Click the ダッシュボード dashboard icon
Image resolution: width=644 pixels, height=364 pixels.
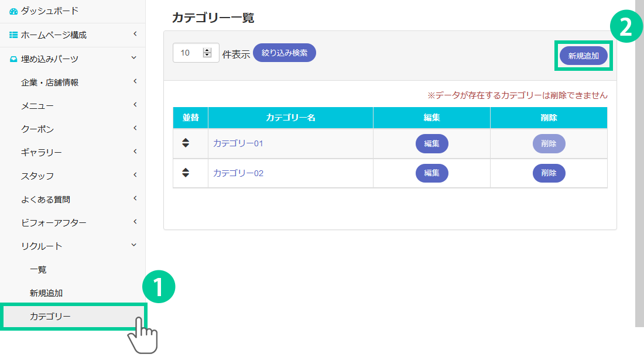point(13,11)
